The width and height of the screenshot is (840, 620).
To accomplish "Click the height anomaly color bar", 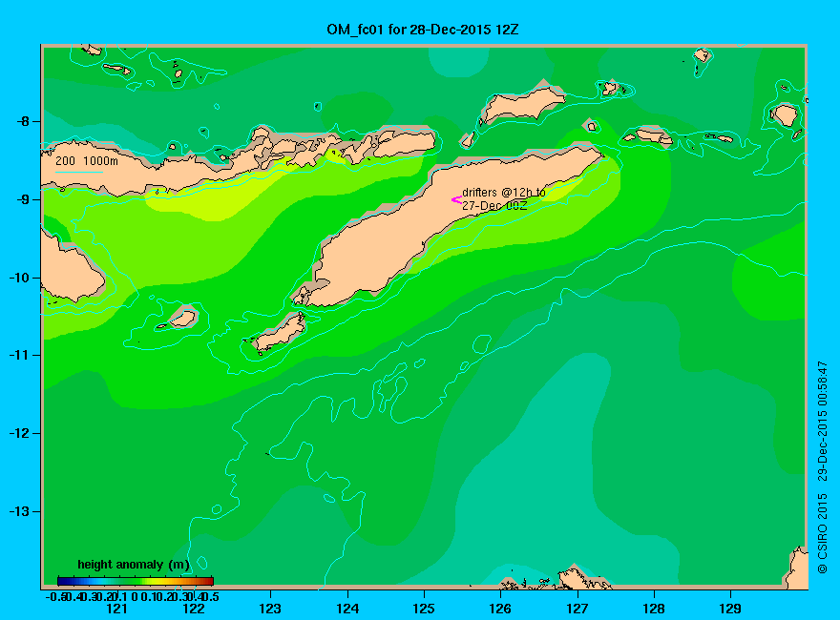I will coord(136,581).
